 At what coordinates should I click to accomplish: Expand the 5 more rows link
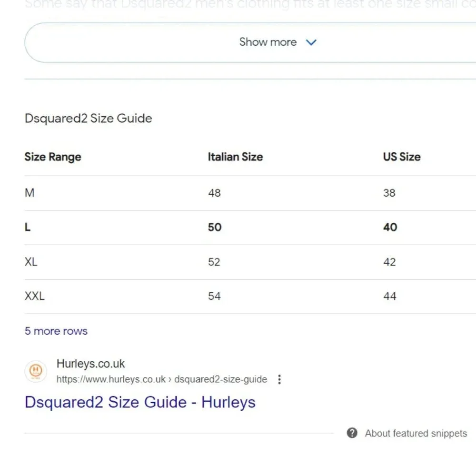tap(56, 331)
